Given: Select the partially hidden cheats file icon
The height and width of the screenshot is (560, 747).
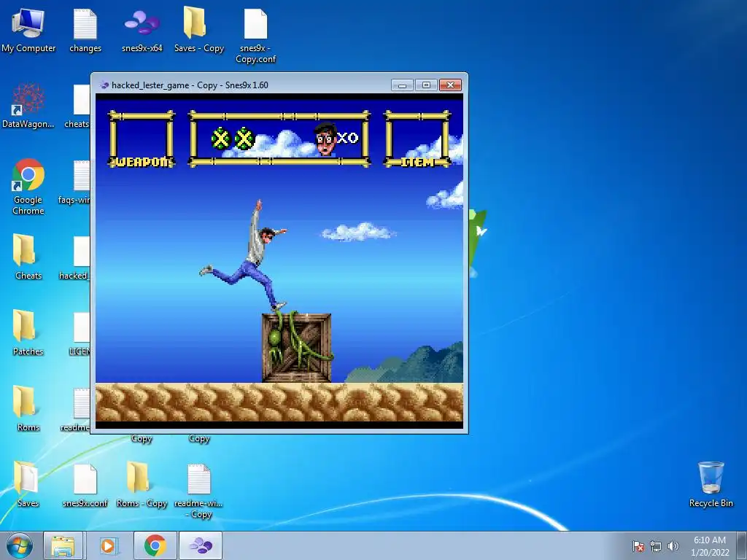Looking at the screenshot, I should [81, 106].
